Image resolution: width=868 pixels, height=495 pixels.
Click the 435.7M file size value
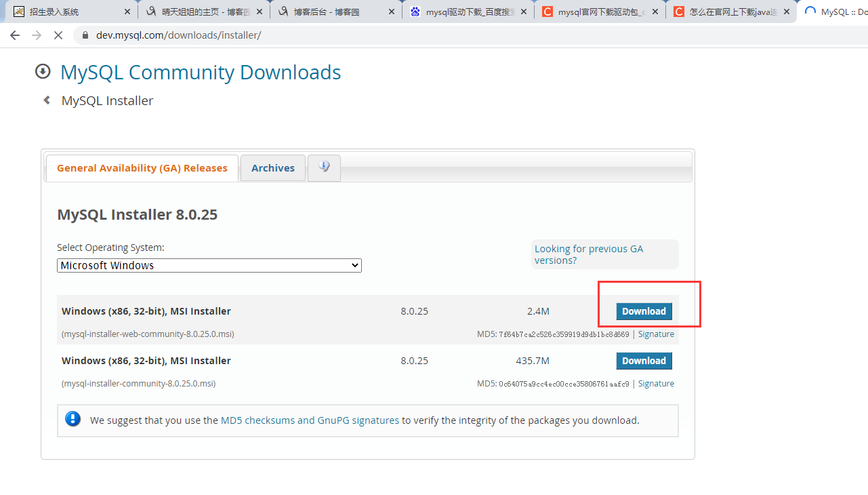click(x=533, y=361)
